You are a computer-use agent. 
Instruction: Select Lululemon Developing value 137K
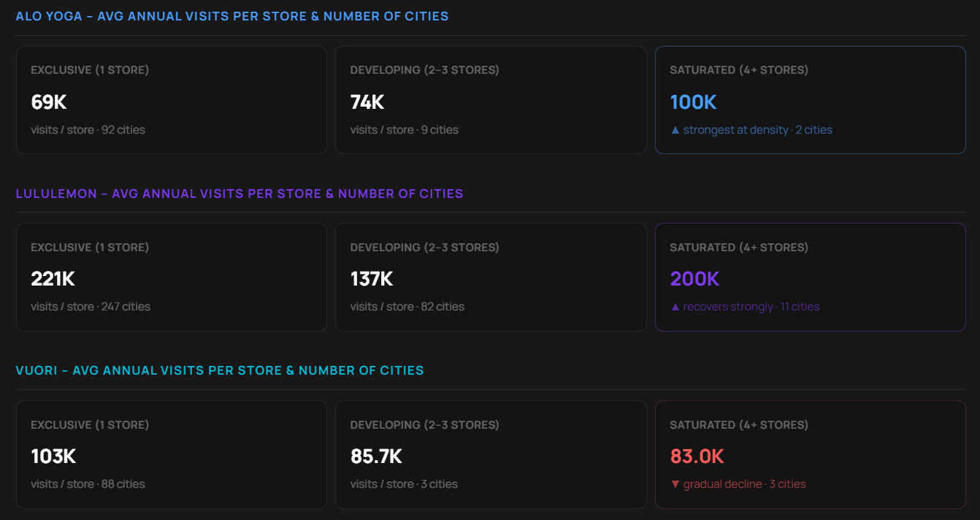[x=372, y=279]
